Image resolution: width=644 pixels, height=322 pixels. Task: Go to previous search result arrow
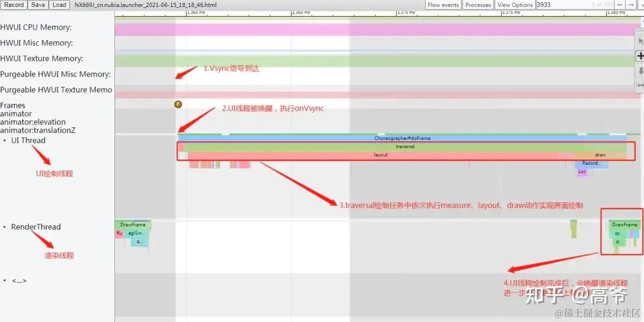[620, 5]
